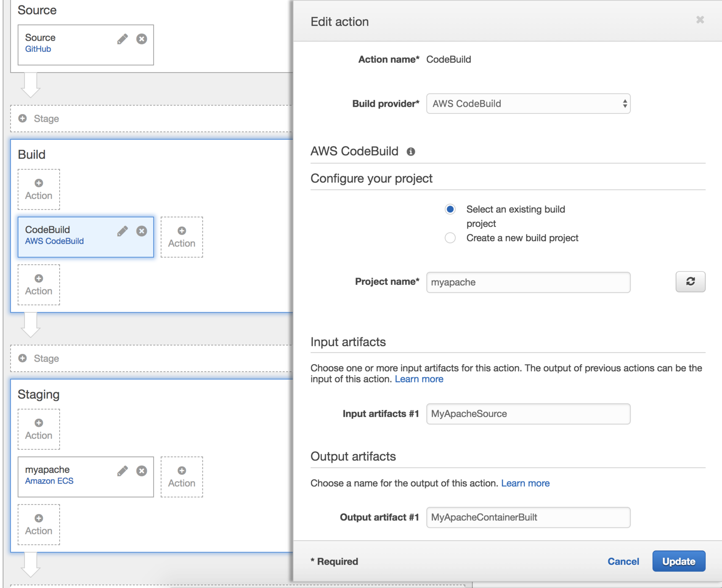
Task: Click the Input artifacts #1 field
Action: click(x=528, y=414)
